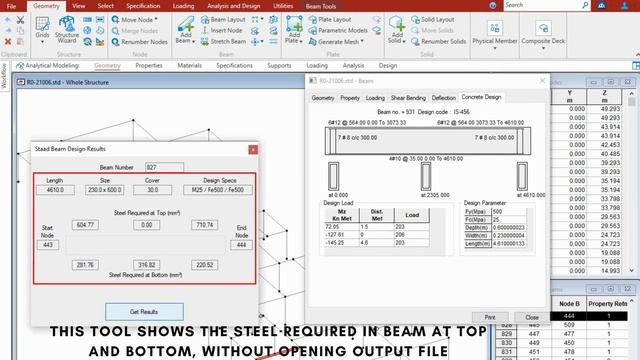
Task: Click the End Node field showing 444
Action: 241,245
